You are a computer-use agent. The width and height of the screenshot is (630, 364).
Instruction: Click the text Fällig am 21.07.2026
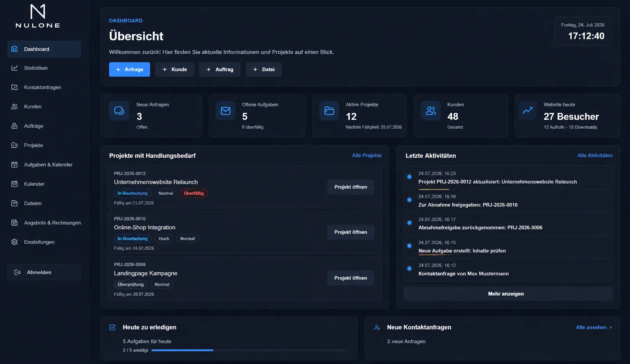click(134, 203)
